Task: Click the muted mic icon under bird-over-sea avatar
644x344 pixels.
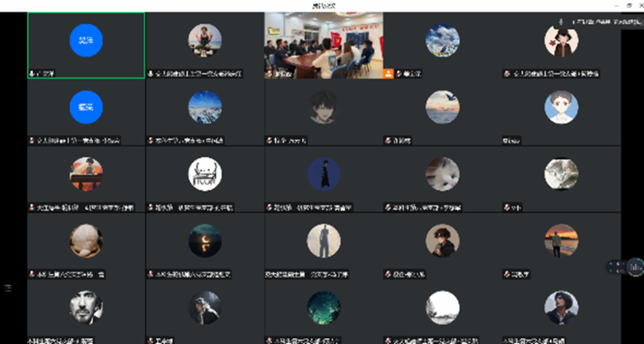Action: point(388,141)
